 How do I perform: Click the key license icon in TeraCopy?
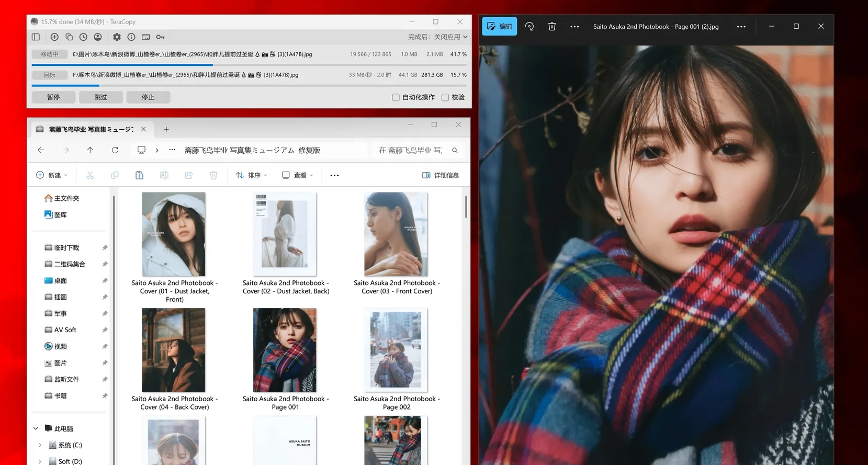(161, 37)
